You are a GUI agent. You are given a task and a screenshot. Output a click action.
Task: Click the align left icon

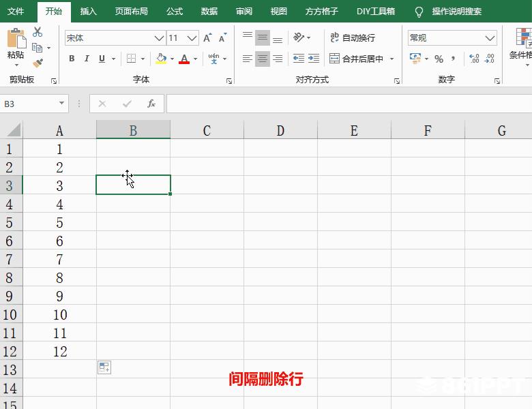248,59
